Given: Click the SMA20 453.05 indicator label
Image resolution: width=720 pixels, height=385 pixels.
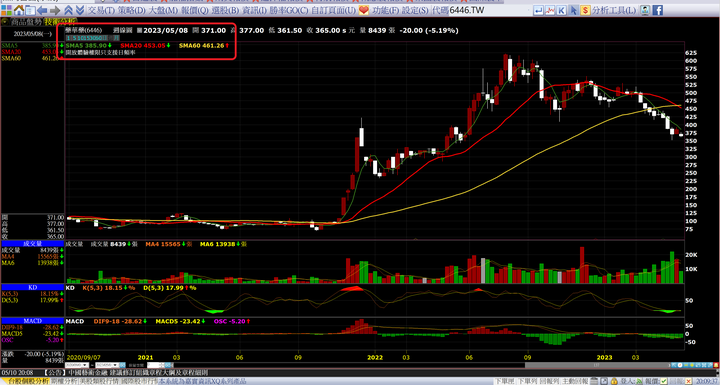Looking at the screenshot, I should click(x=144, y=45).
